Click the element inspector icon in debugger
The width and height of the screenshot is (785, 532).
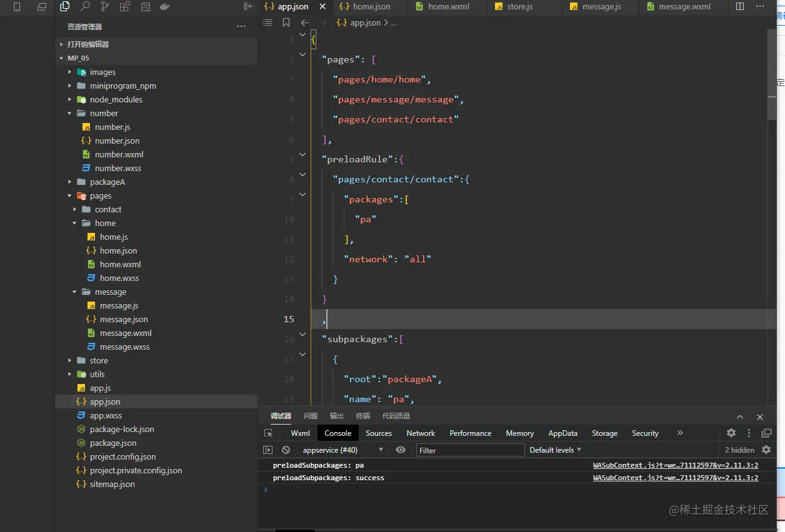click(x=269, y=433)
